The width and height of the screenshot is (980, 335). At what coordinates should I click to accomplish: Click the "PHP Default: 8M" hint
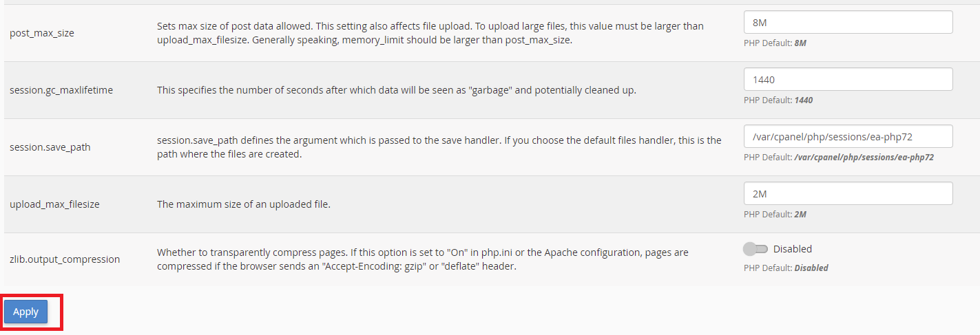click(775, 43)
